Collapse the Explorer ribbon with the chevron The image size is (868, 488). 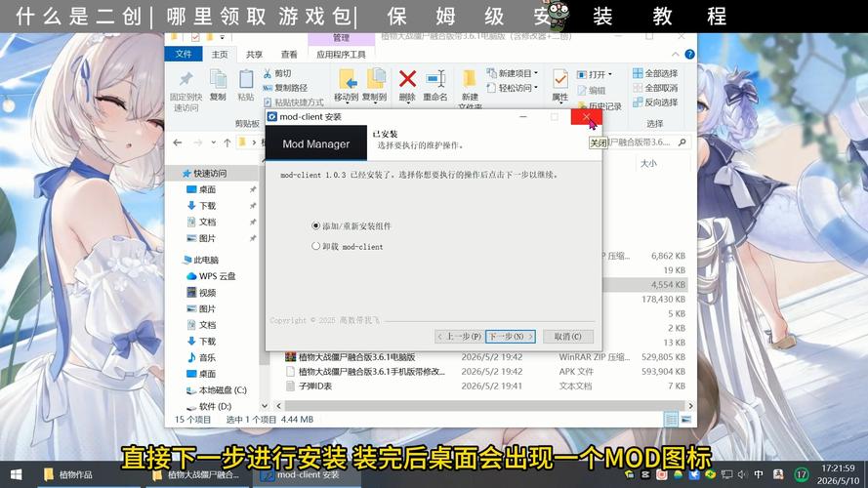tap(676, 55)
